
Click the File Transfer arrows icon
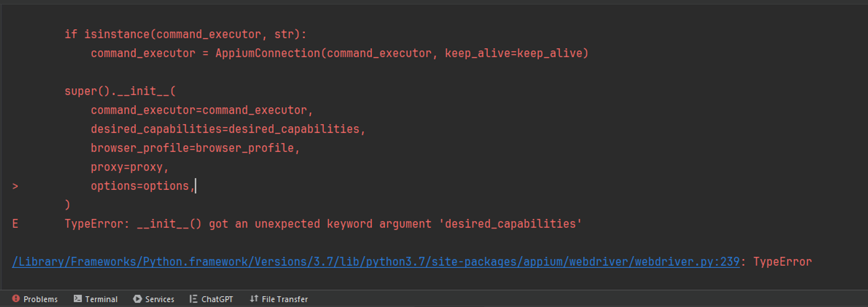coord(254,299)
